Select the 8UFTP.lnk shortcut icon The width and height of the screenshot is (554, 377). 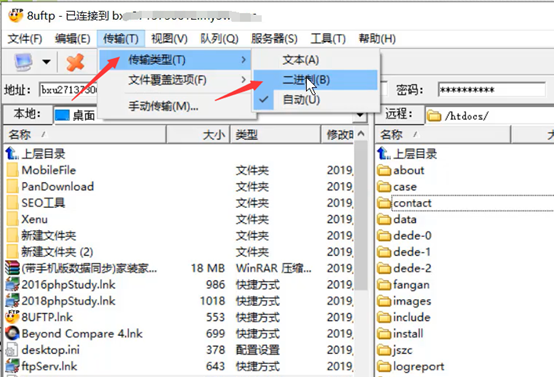click(12, 317)
